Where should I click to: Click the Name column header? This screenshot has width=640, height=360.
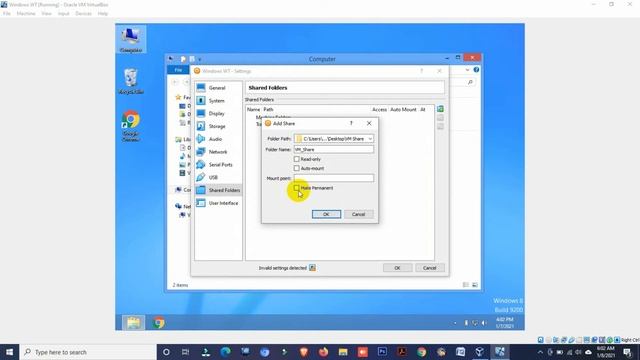(253, 109)
